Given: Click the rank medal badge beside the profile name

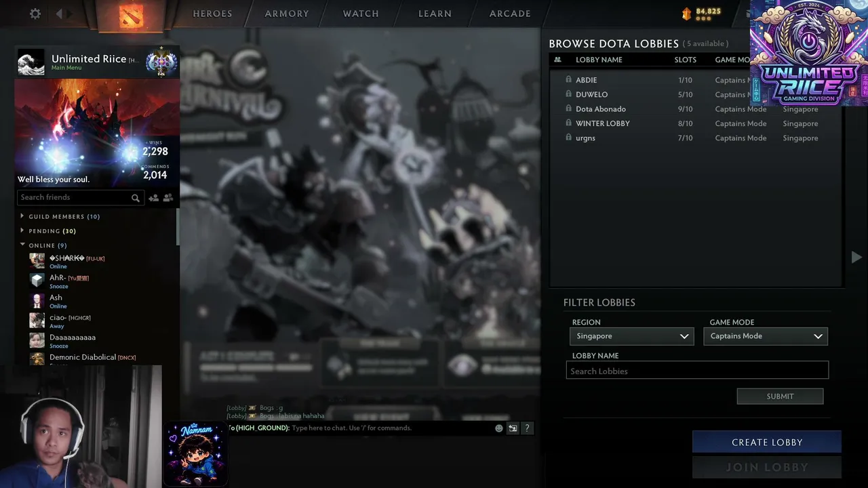Looking at the screenshot, I should point(161,62).
